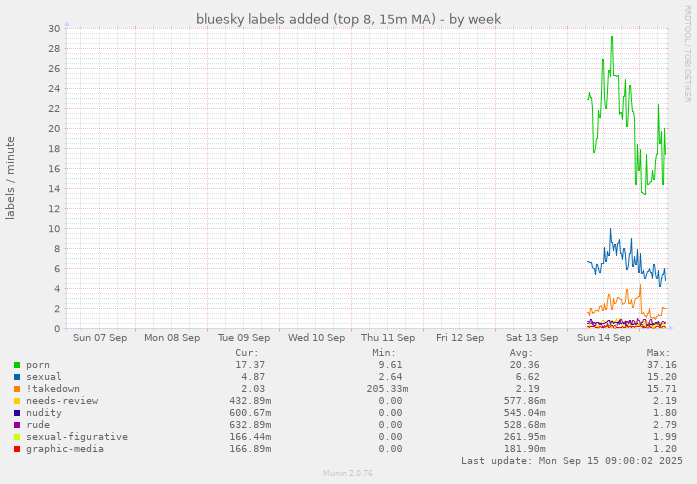
Task: Click sexual-figurative average value 261.95m
Action: point(525,437)
